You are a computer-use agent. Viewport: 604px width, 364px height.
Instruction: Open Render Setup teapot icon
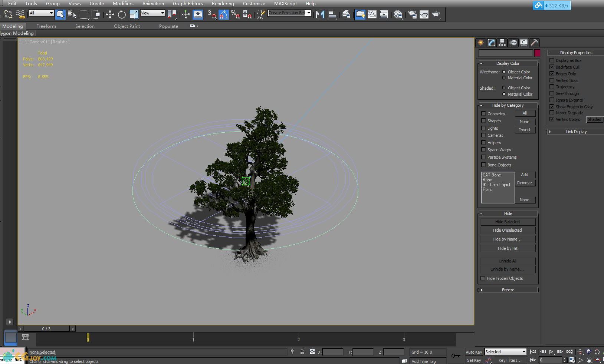click(x=412, y=14)
